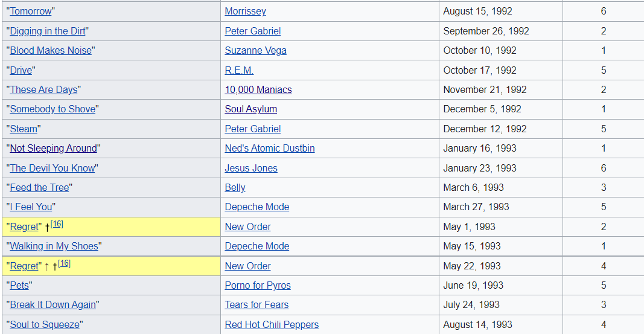Select weeks value 6 in Tomorrow row

click(x=604, y=11)
